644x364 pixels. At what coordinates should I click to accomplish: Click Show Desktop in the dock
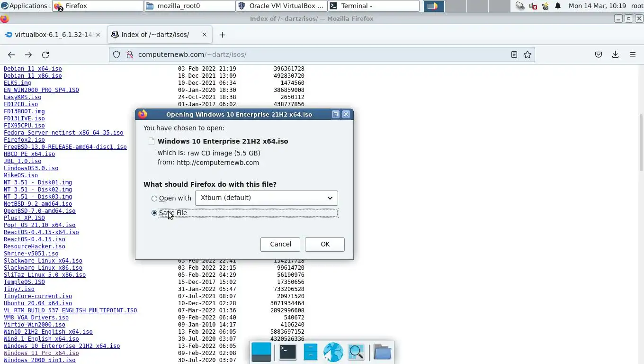coord(261,352)
